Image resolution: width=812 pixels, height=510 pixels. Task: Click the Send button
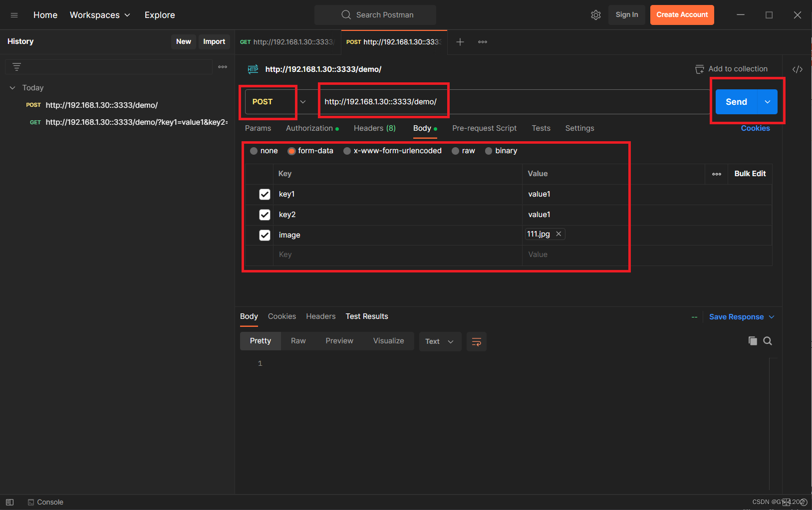736,102
